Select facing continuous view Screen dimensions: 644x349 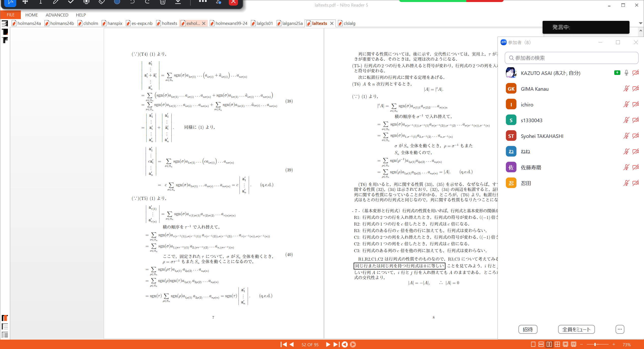(x=557, y=344)
